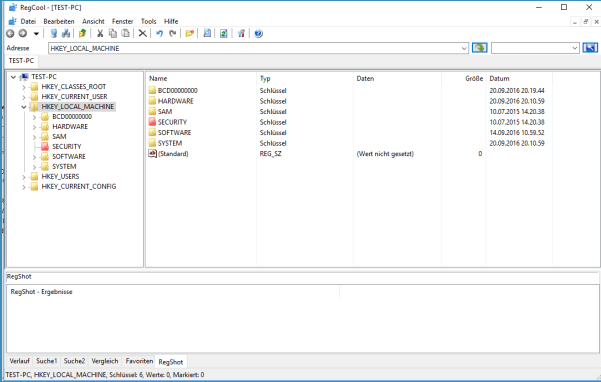Select the (Standard) REG_SZ value
This screenshot has width=601, height=382.
(173, 154)
